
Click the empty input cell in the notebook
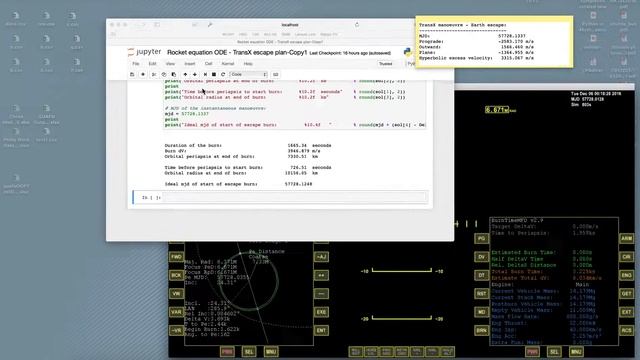(x=295, y=198)
